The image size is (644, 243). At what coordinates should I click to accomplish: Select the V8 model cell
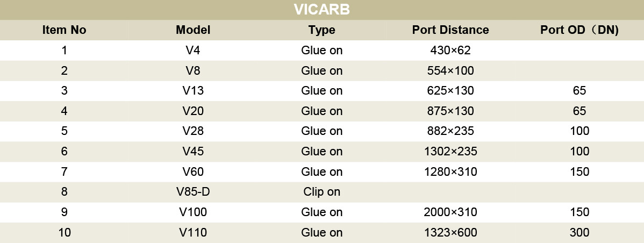tap(193, 70)
